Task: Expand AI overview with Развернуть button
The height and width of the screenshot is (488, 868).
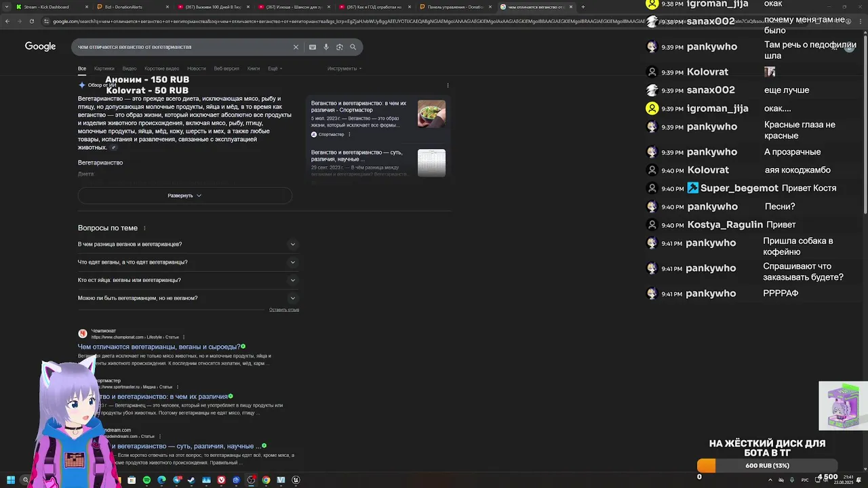Action: [x=184, y=195]
